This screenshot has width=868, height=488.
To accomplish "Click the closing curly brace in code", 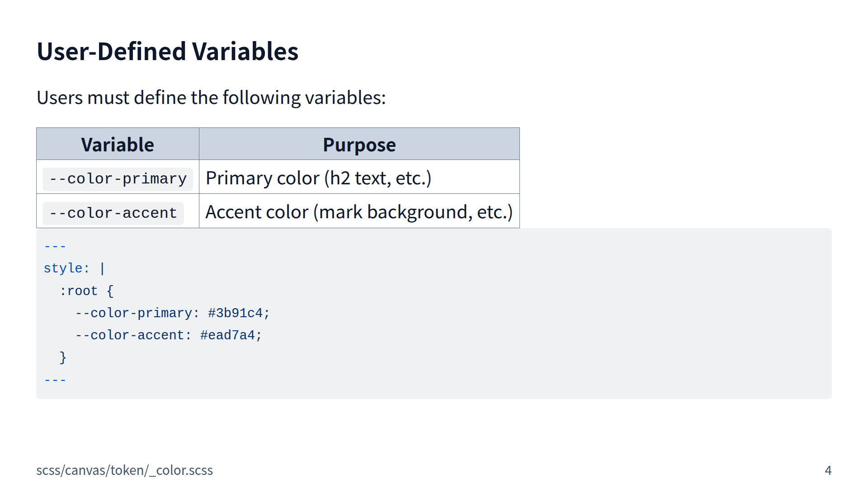I will (x=63, y=357).
